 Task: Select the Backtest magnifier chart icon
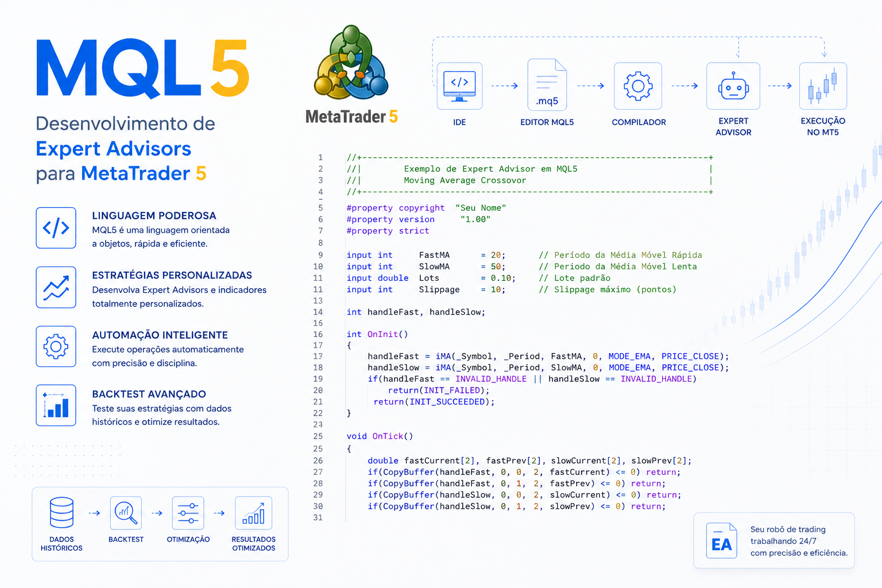click(x=126, y=513)
